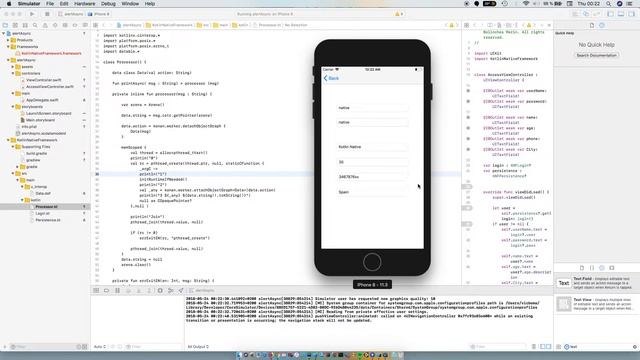Viewport: 640px width, 360px height.
Task: Open the File template library tab
Action: coord(582,268)
